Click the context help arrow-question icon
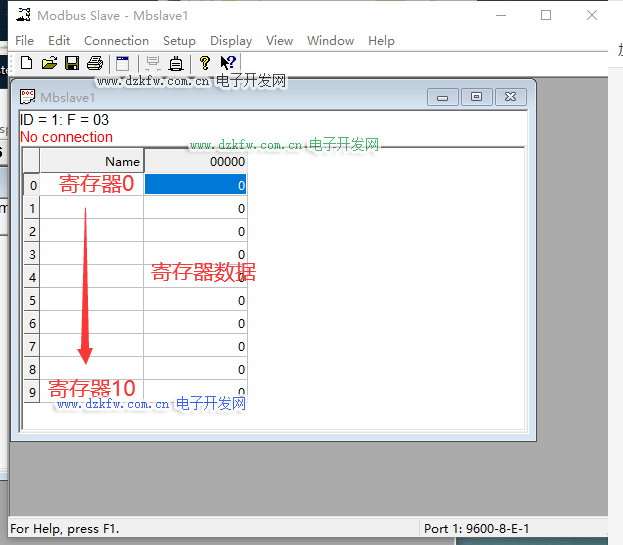Image resolution: width=623 pixels, height=545 pixels. [x=228, y=63]
